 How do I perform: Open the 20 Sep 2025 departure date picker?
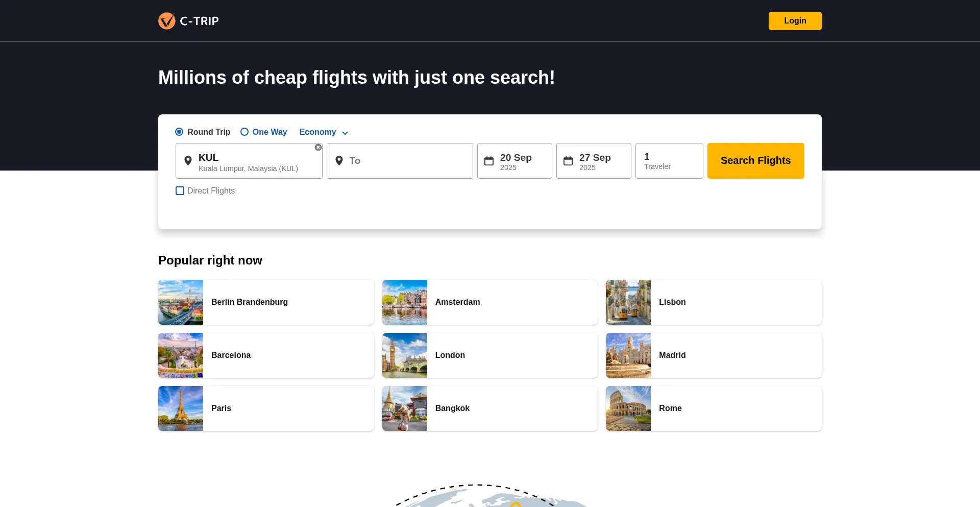tap(514, 161)
